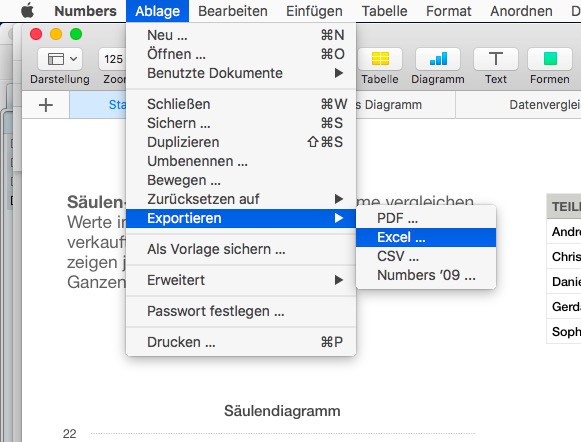This screenshot has width=581, height=442.
Task: Select Passwort festlegen … menu item
Action: pyautogui.click(x=241, y=311)
